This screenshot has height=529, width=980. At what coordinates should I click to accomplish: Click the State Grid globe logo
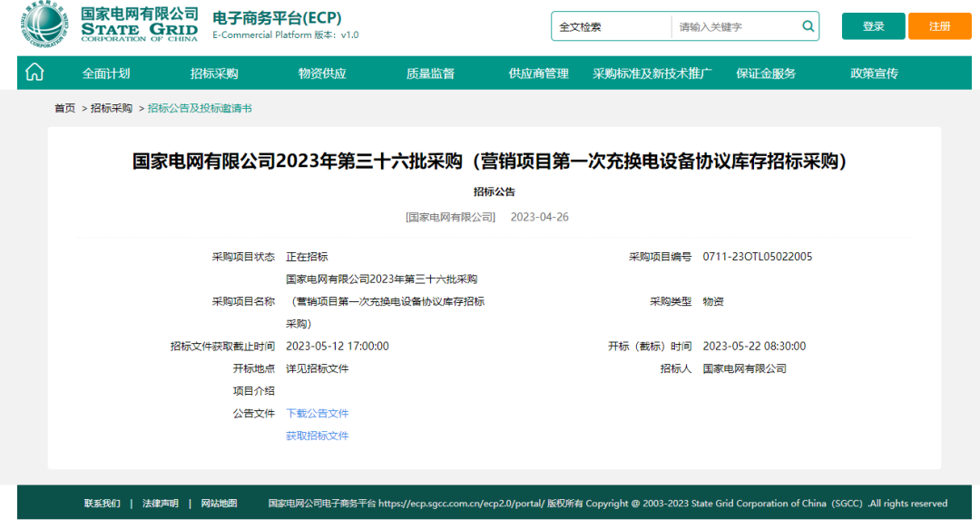pos(44,24)
